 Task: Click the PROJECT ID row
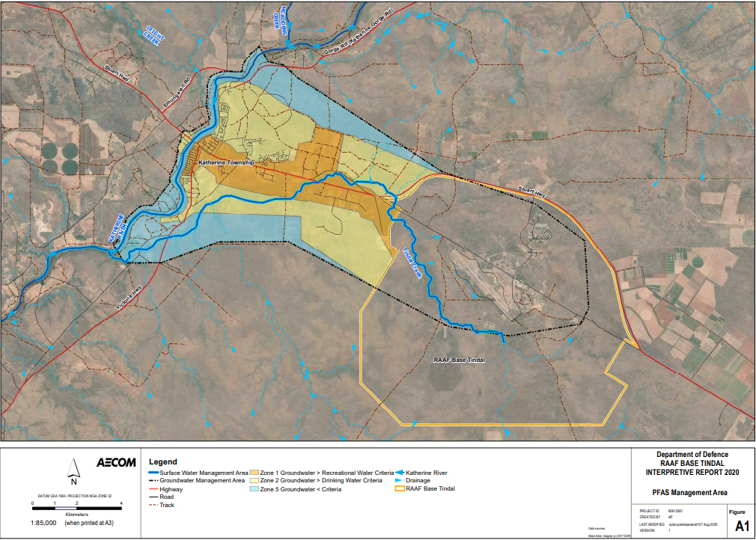click(659, 511)
